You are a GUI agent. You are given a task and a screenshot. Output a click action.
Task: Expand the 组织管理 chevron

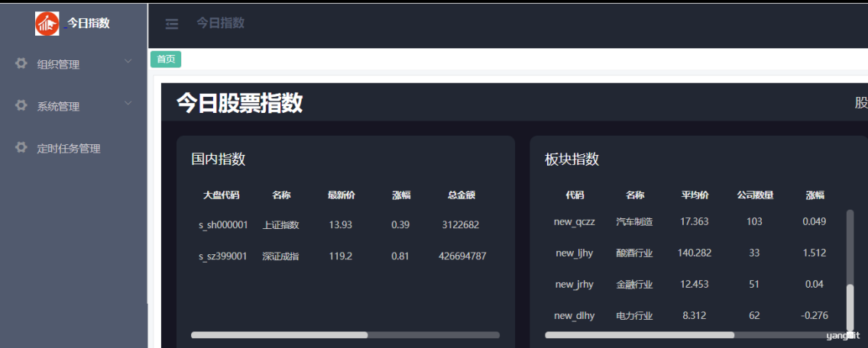click(x=128, y=61)
